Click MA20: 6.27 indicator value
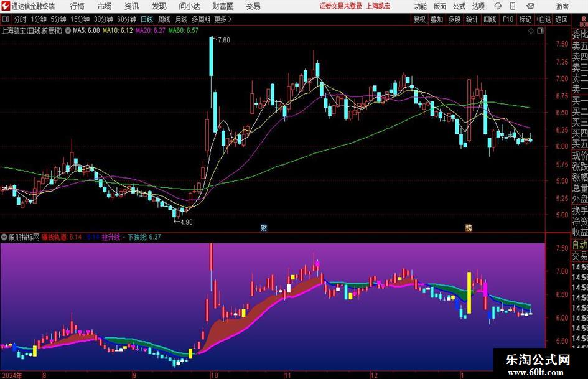The width and height of the screenshot is (588, 379). pyautogui.click(x=150, y=30)
